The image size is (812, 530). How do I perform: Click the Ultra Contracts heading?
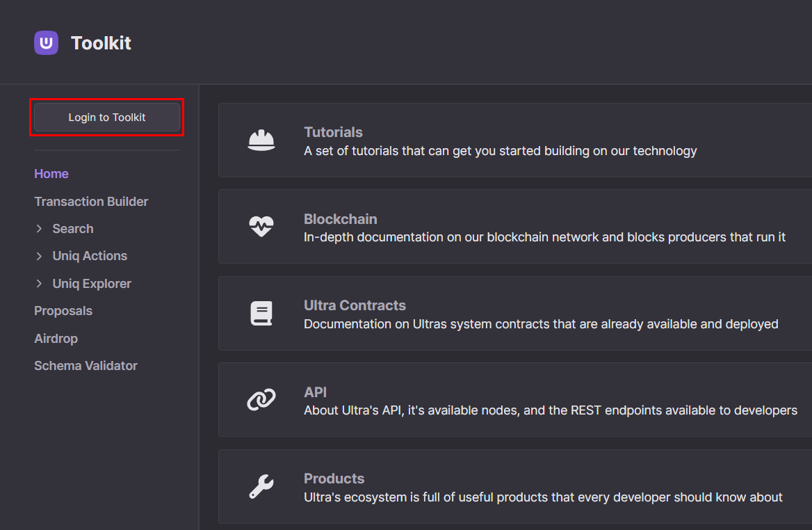[355, 305]
